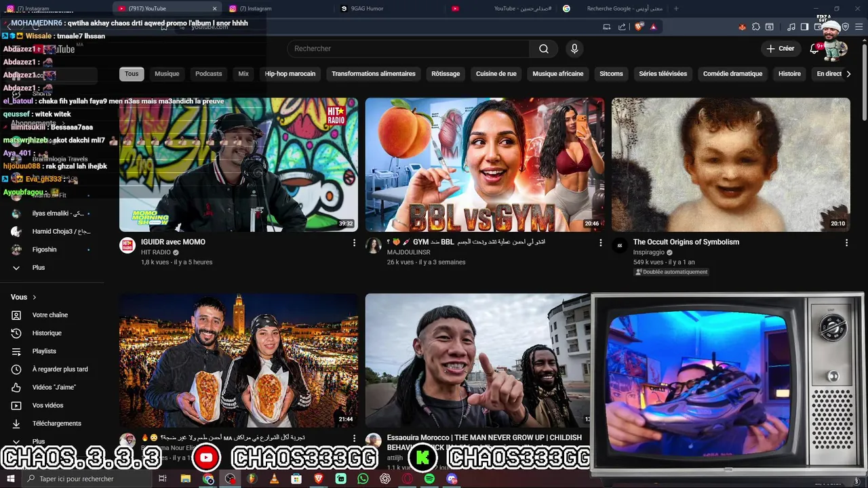This screenshot has height=488, width=868.
Task: Open Discord from taskbar
Action: tap(452, 479)
